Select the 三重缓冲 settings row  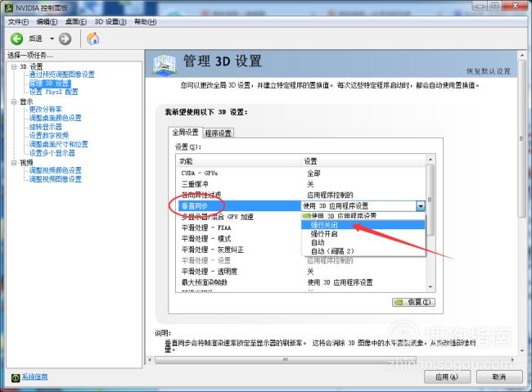[302, 184]
